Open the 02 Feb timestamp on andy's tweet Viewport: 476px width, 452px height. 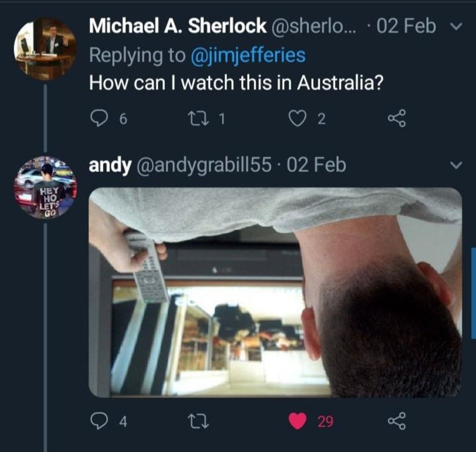pyautogui.click(x=316, y=165)
